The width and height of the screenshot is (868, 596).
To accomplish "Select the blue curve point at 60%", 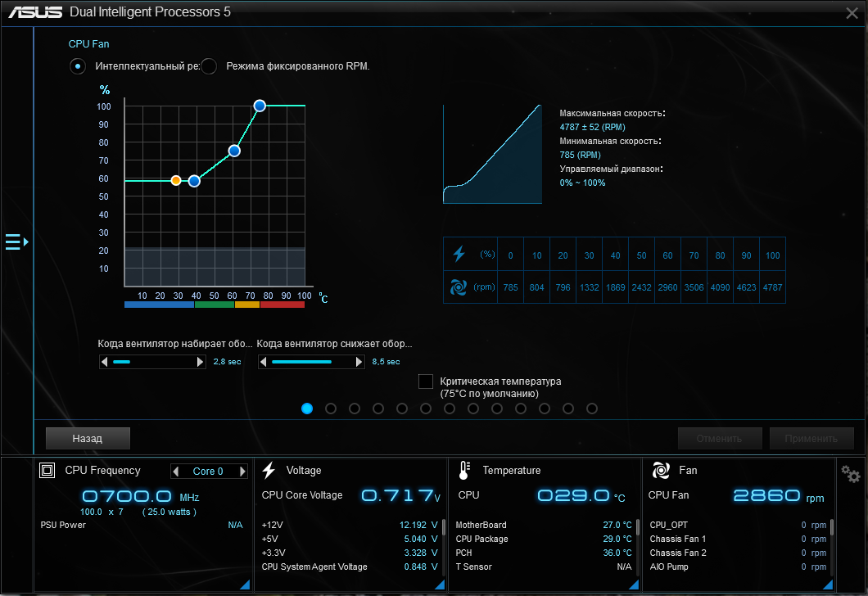I will [194, 181].
